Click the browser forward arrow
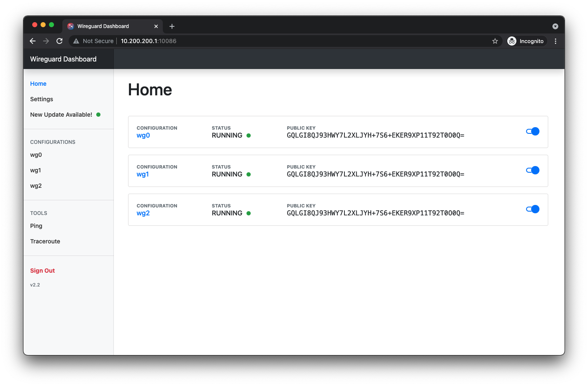Image resolution: width=588 pixels, height=386 pixels. [46, 41]
